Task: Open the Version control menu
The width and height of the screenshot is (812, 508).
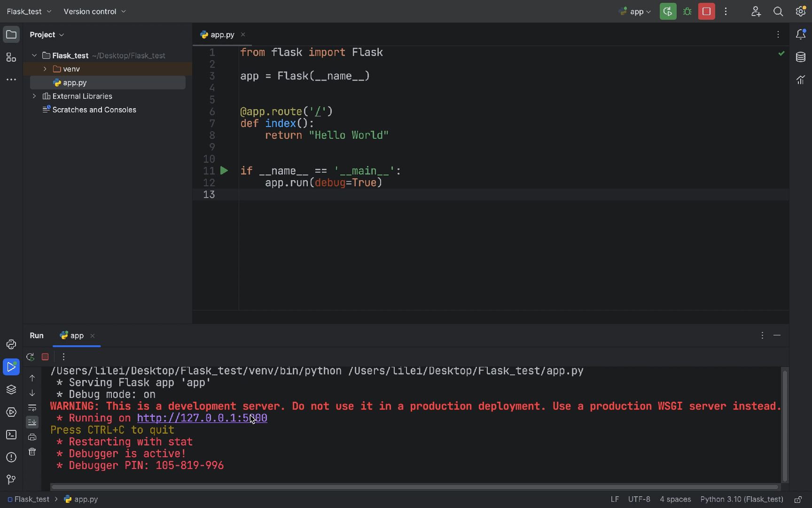Action: click(94, 11)
